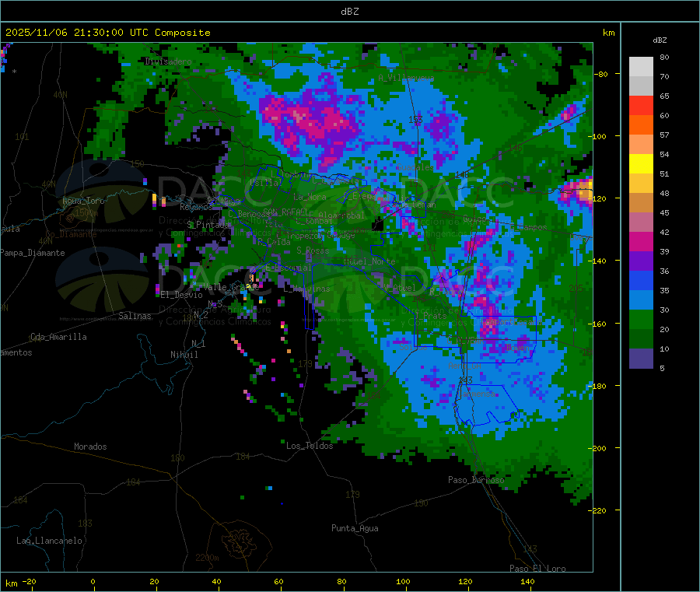This screenshot has height=592, width=700.
Task: Select the mauve 42-45 dBZ legend band
Action: point(641,222)
